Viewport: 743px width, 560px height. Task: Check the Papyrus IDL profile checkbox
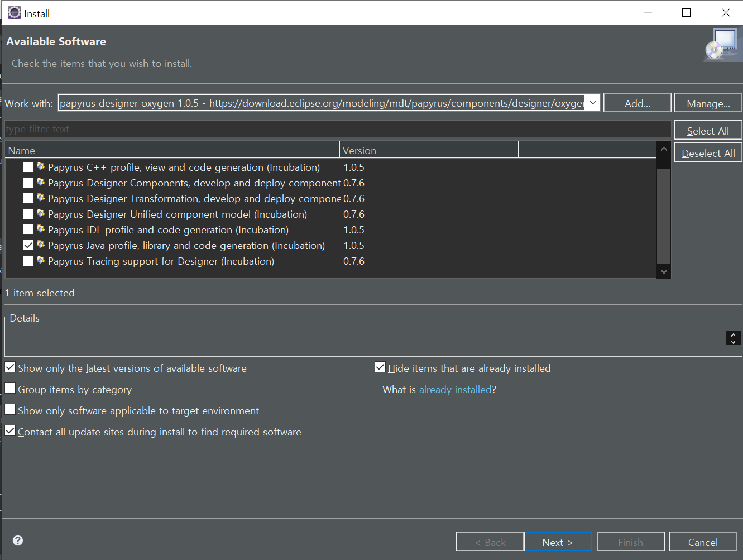(28, 229)
